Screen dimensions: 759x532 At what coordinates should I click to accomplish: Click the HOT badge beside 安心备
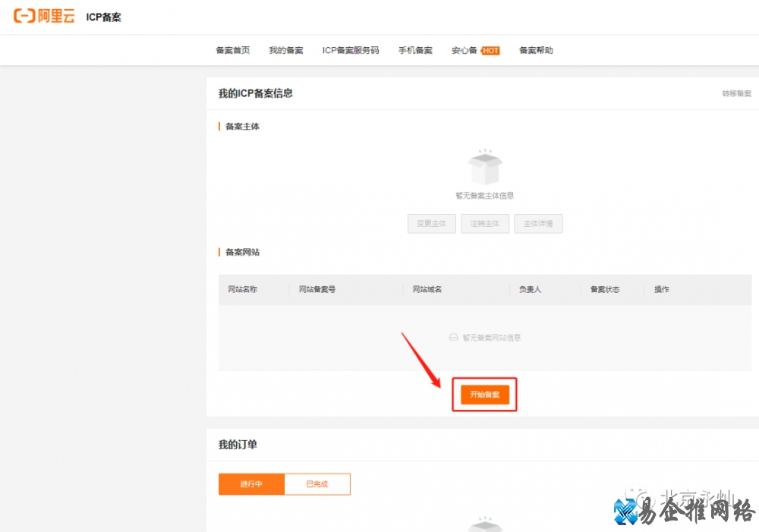point(490,50)
